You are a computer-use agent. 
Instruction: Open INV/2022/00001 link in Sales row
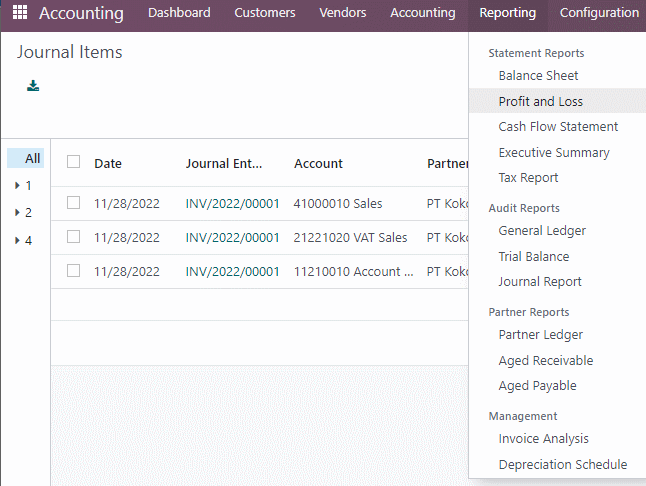pos(232,203)
